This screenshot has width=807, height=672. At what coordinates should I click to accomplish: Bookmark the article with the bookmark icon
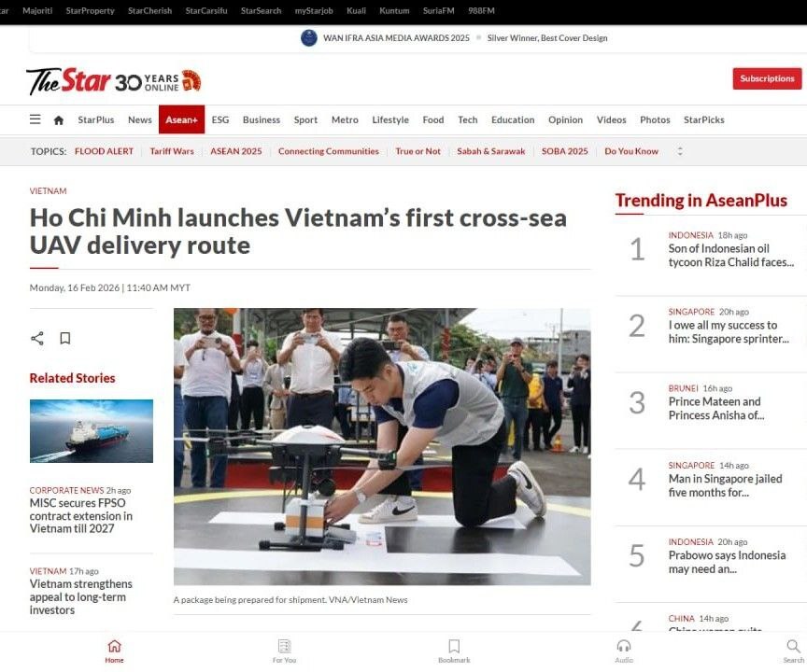[x=64, y=338]
